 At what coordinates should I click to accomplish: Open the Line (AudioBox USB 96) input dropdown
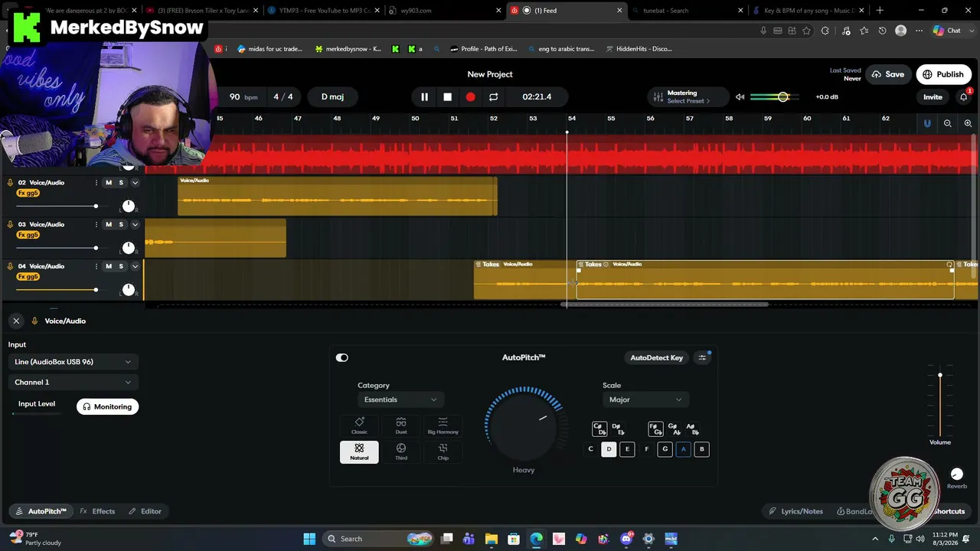click(x=73, y=362)
